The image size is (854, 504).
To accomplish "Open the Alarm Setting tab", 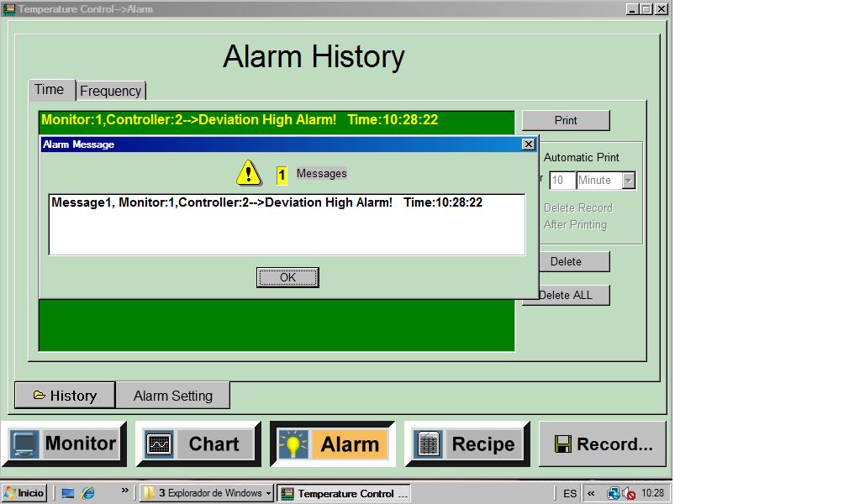I will coord(172,396).
